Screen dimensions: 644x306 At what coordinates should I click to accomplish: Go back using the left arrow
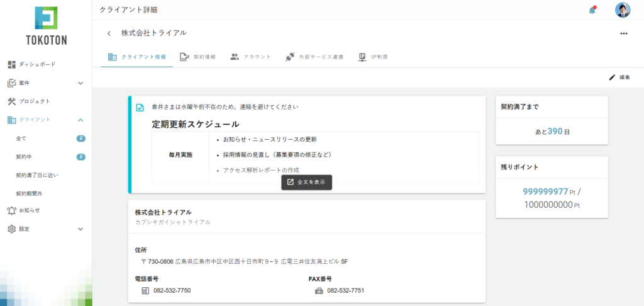(x=109, y=33)
